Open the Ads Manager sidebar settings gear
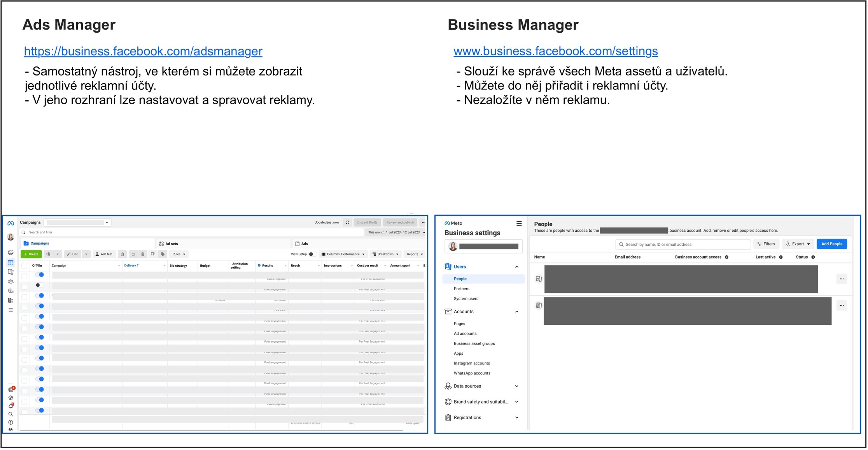Screen dimensions: 868x450 pyautogui.click(x=10, y=398)
